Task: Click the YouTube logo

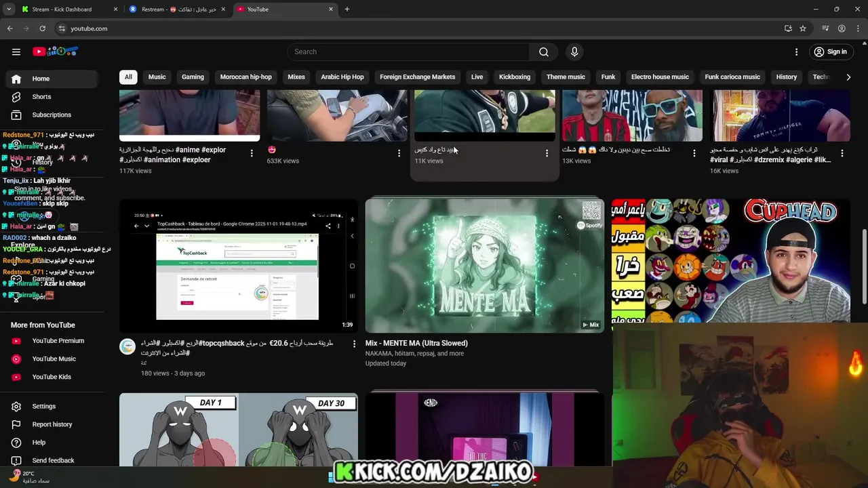Action: pos(55,52)
